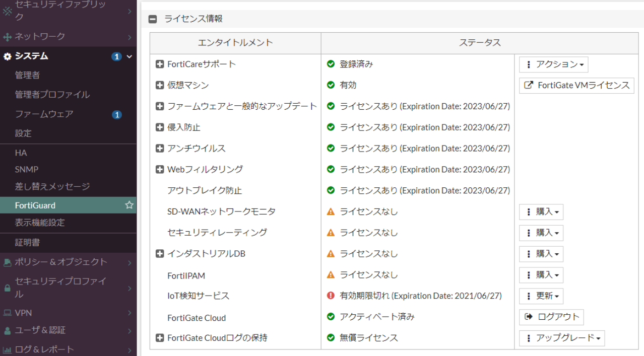Click red expired icon for IoT検知サービス
This screenshot has width=644, height=356.
coord(331,296)
